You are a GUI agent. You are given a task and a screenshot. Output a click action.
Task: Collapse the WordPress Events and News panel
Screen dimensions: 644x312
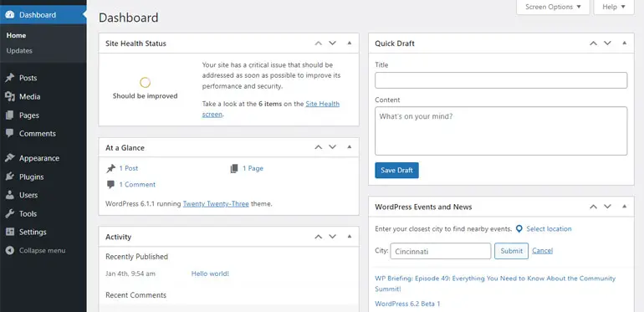coord(624,207)
